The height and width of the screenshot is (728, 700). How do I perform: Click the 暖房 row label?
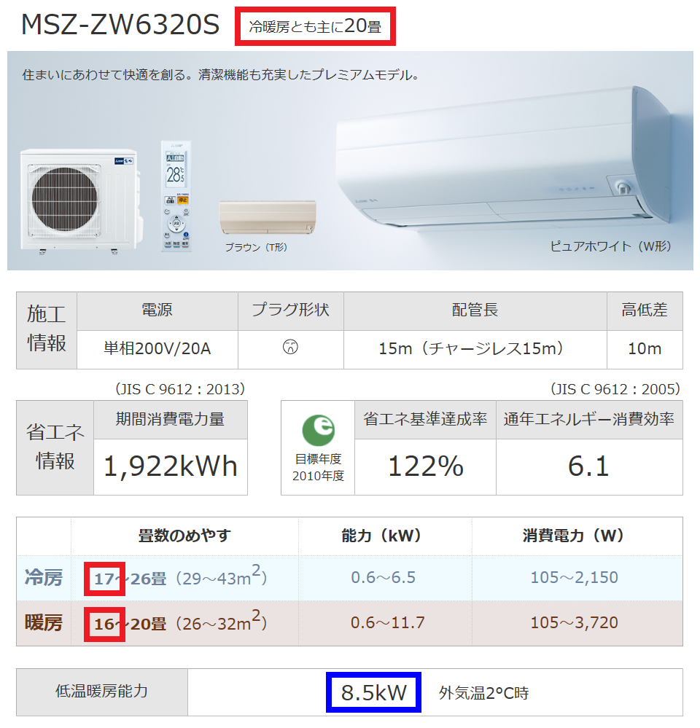(44, 623)
